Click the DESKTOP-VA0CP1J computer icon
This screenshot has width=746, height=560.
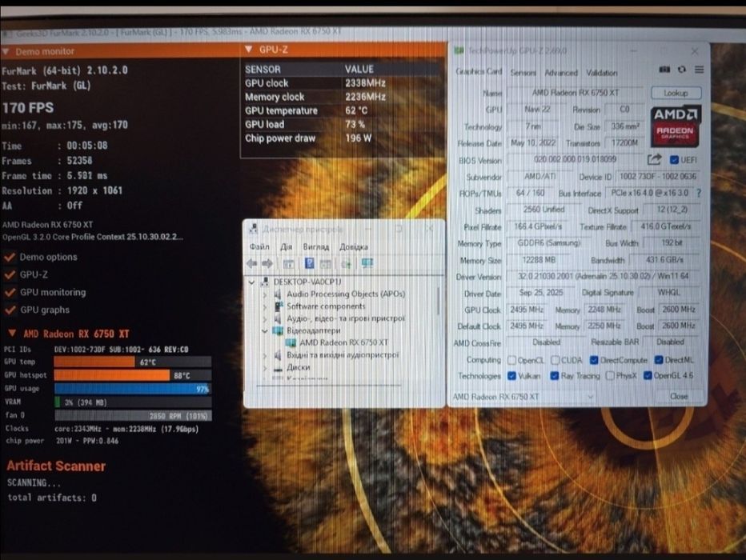[265, 282]
